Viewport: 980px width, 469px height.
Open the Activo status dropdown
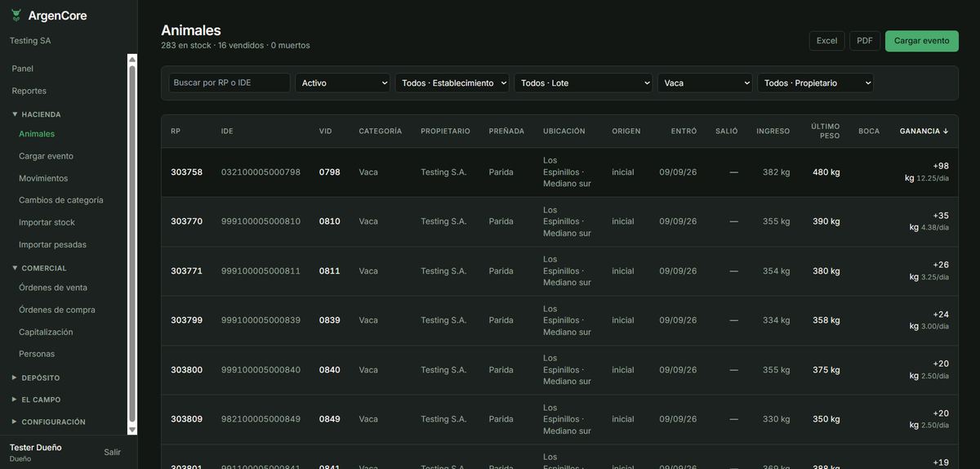(343, 83)
